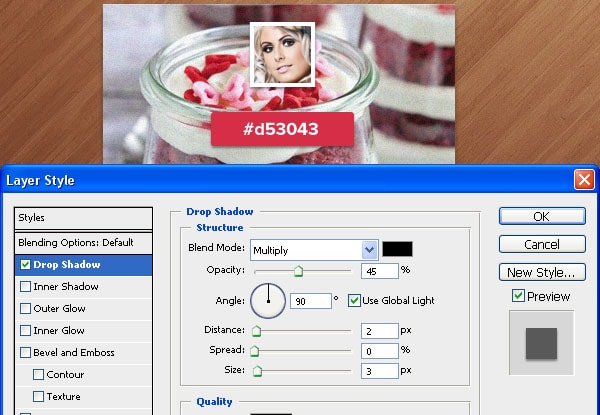Open the New Style... dialog
This screenshot has height=415, width=600.
coord(542,272)
